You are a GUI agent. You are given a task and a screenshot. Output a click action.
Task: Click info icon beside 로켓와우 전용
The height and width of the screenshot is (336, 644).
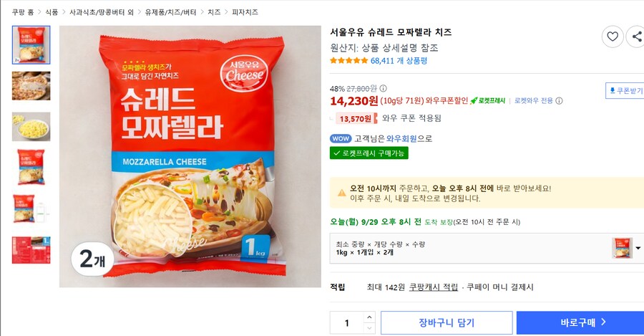tap(560, 101)
